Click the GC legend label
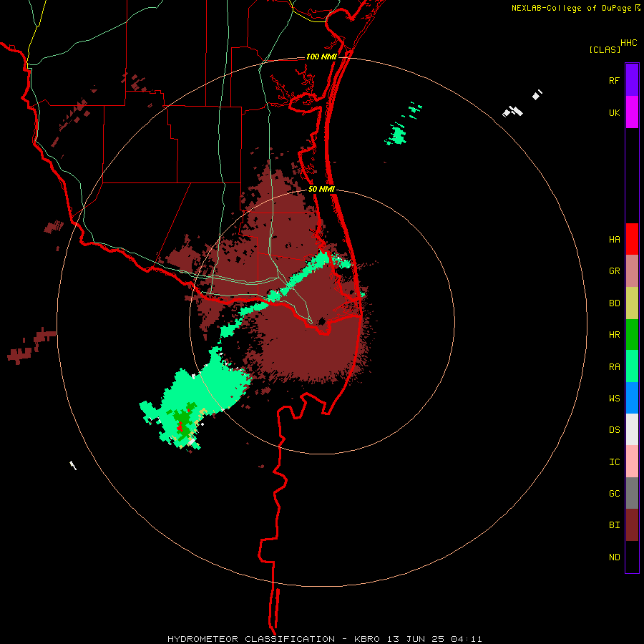Screen dimensions: 644x644 tap(614, 494)
